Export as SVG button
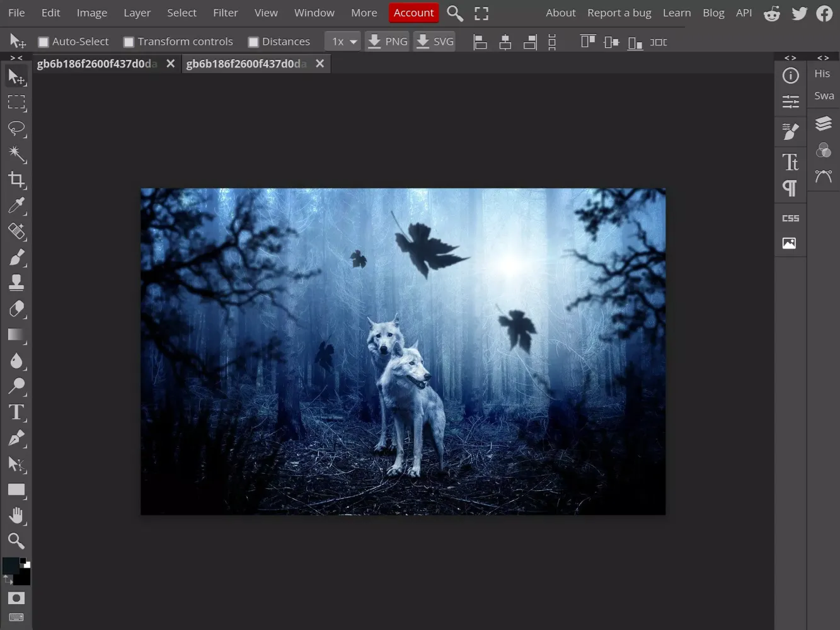Viewport: 840px width, 630px height. 434,42
